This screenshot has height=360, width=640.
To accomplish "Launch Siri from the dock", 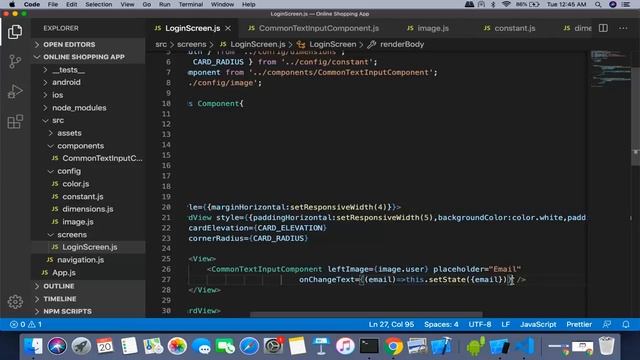I will (x=57, y=346).
